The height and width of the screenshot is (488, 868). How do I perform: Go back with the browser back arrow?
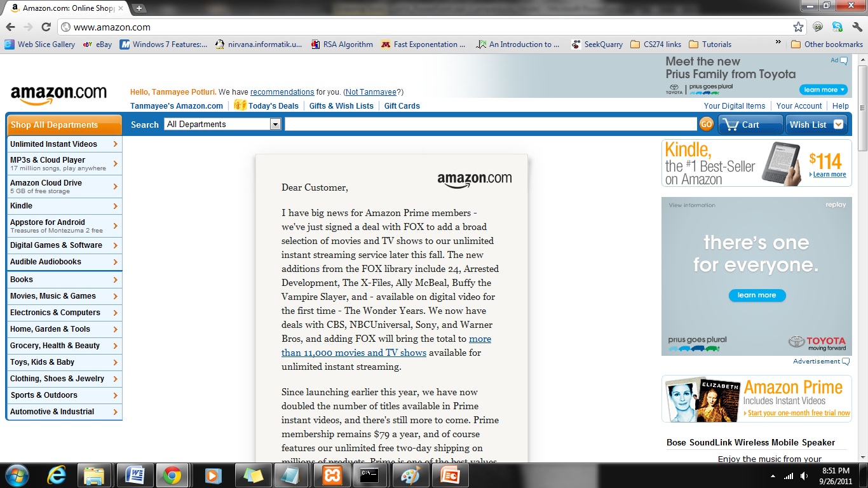click(x=10, y=27)
